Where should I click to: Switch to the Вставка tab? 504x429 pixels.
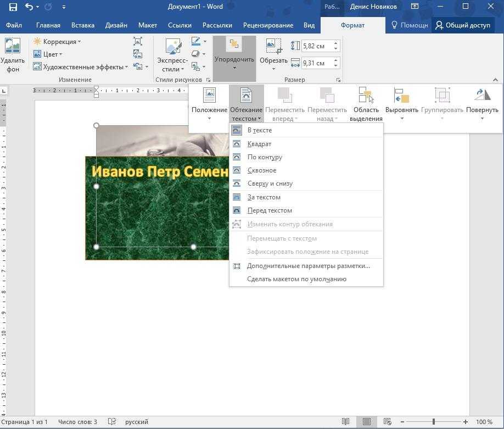(x=82, y=25)
